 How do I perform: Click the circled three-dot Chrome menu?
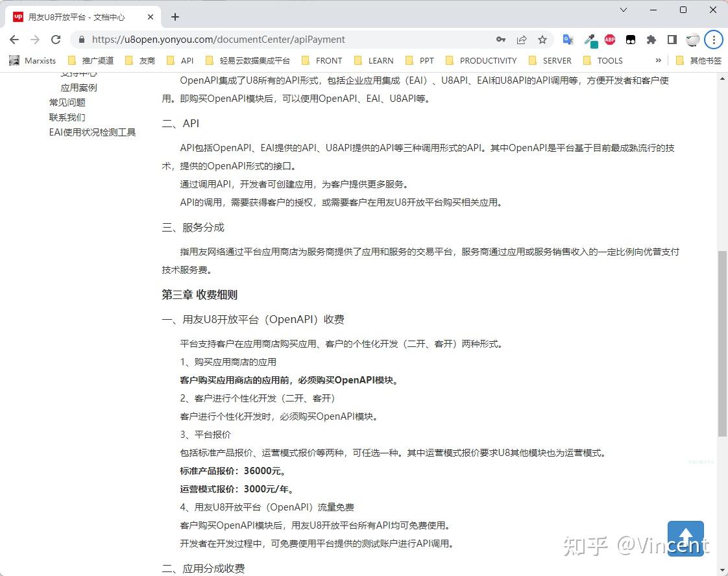pyautogui.click(x=714, y=40)
